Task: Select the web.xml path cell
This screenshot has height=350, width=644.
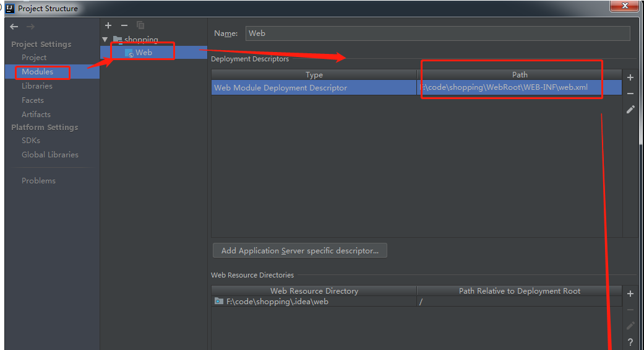Action: pos(519,87)
